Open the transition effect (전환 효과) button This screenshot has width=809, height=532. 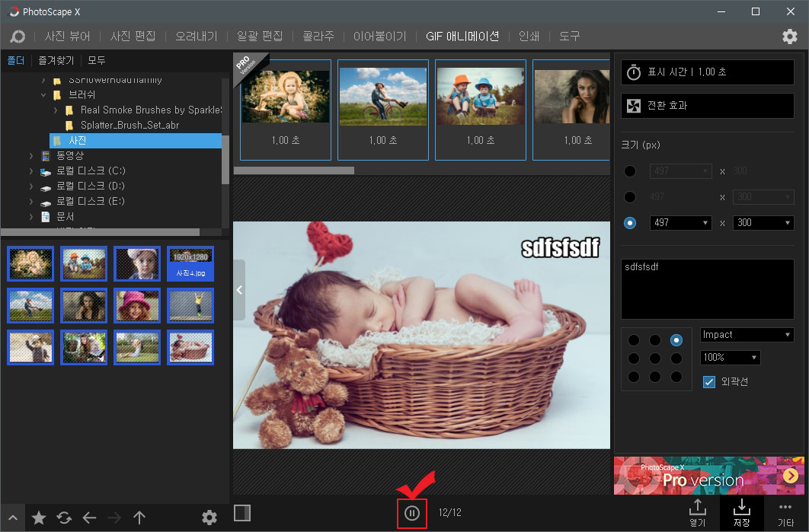pyautogui.click(x=708, y=106)
